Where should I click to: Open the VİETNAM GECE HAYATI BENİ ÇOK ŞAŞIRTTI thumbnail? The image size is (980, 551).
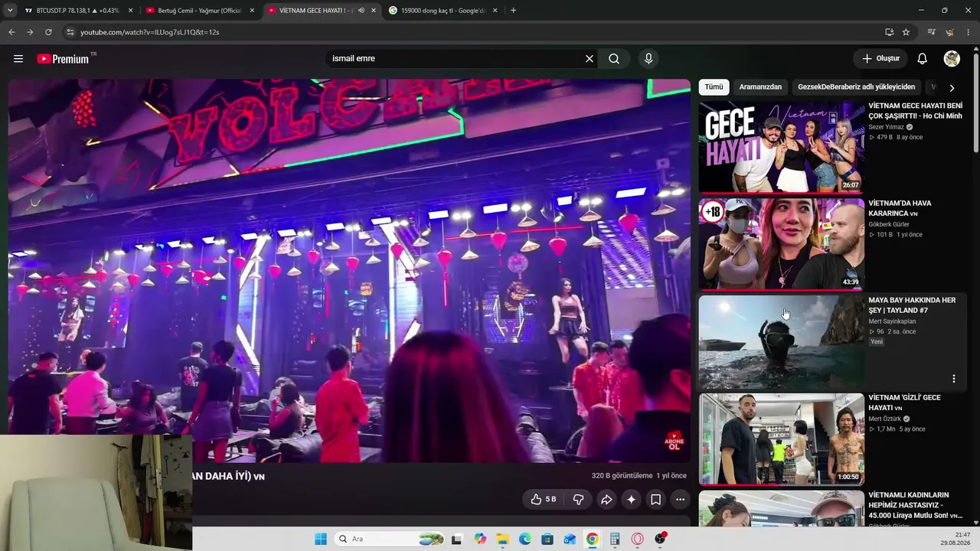[782, 147]
